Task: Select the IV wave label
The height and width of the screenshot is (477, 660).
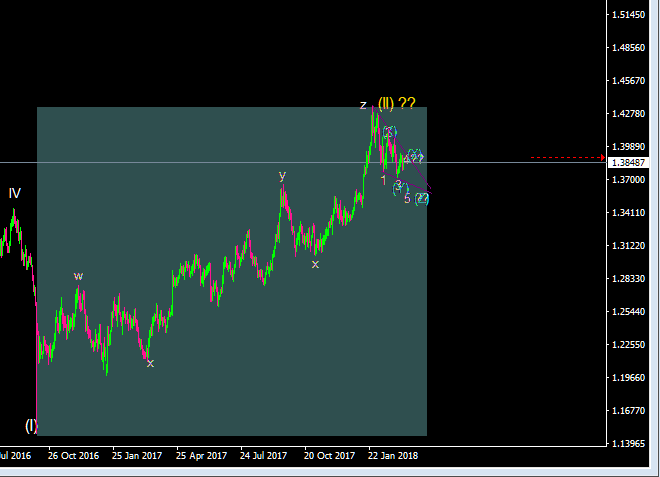Action: pos(15,193)
